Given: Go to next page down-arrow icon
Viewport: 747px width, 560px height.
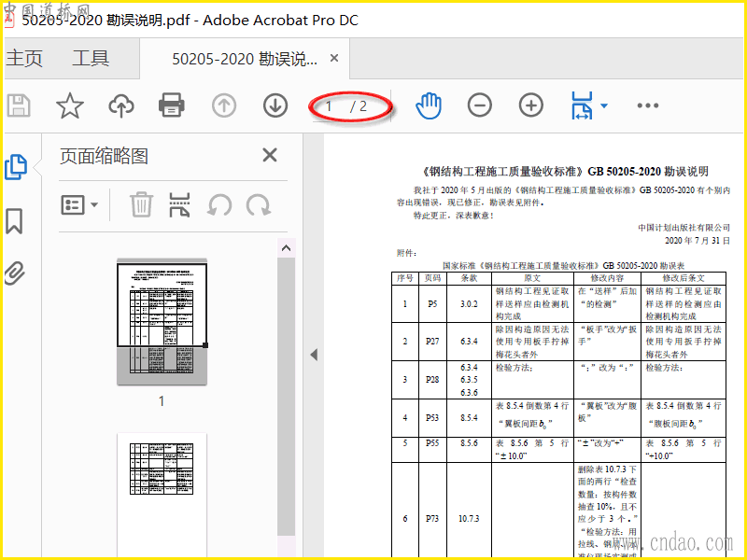Looking at the screenshot, I should [x=275, y=105].
